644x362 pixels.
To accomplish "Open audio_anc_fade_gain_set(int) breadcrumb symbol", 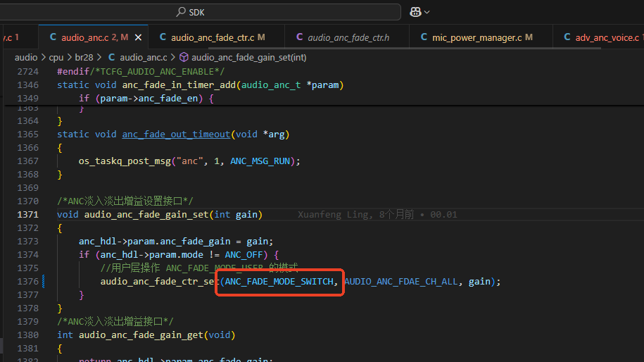I will (x=249, y=58).
